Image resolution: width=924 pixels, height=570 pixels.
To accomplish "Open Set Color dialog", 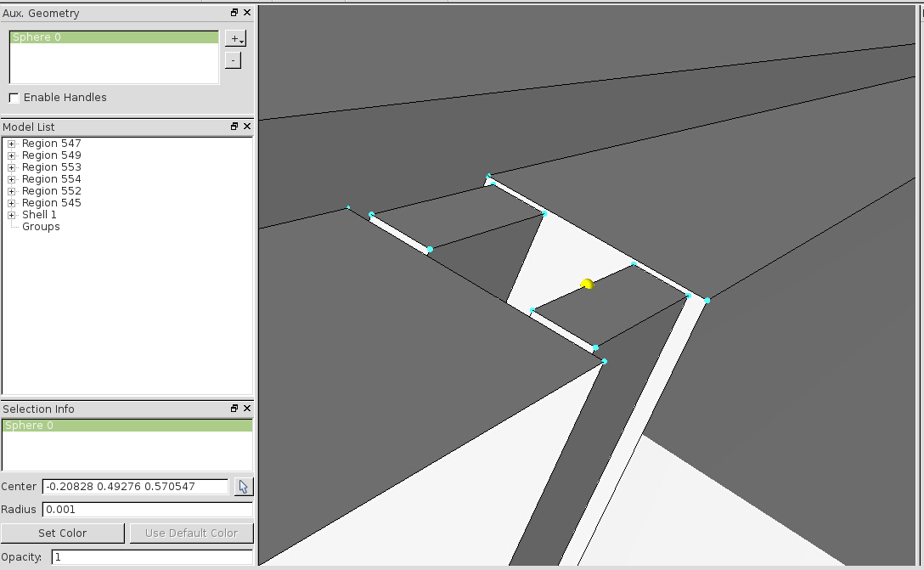I will 63,533.
